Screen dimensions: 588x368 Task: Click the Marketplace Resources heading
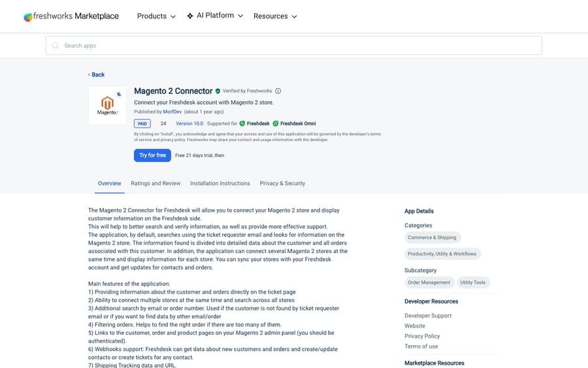click(434, 363)
